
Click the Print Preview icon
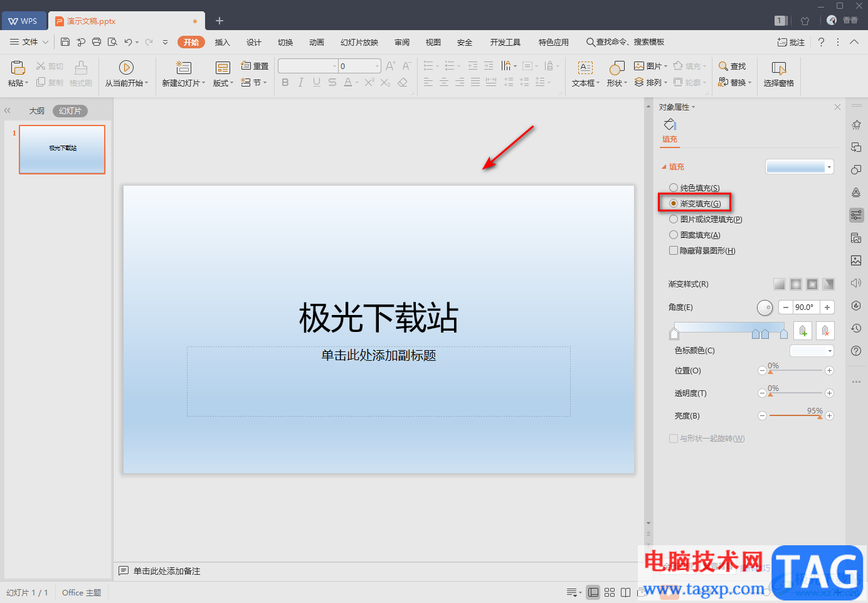tap(112, 42)
